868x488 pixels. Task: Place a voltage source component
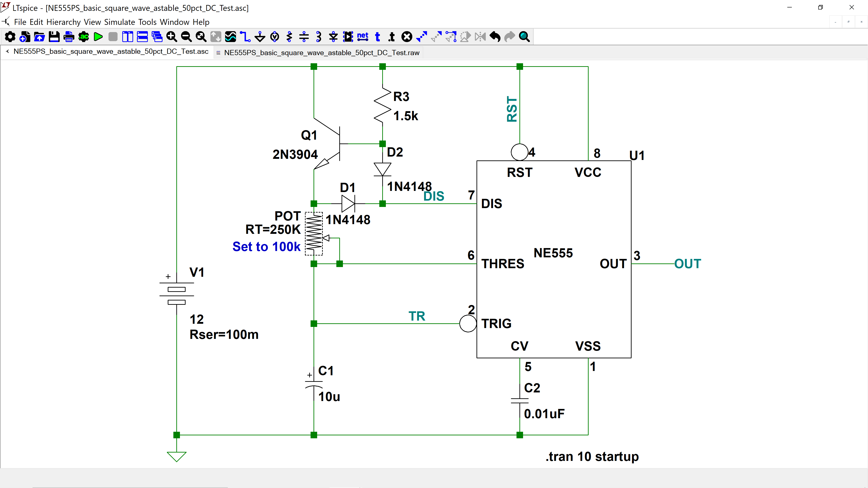point(275,37)
